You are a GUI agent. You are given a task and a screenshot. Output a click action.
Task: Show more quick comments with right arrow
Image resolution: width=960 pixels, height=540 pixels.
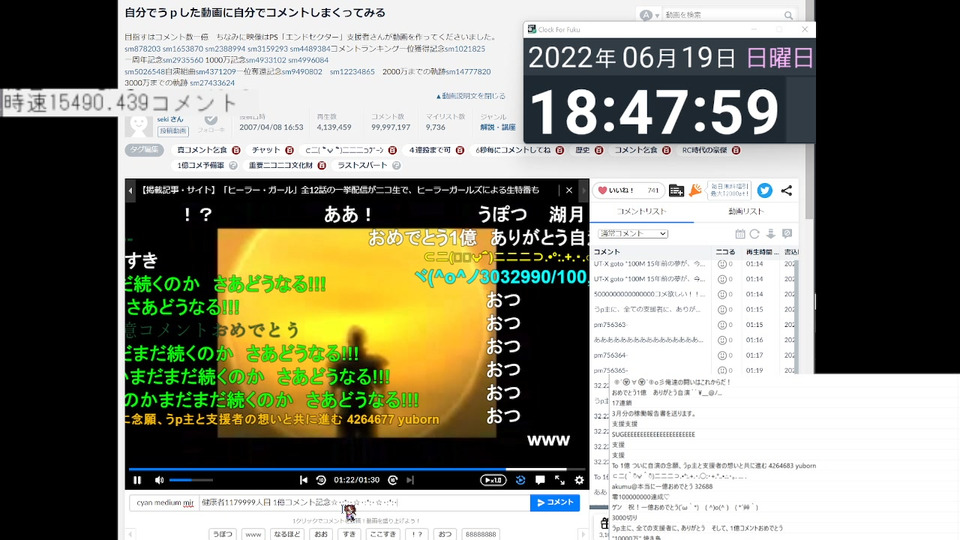pyautogui.click(x=583, y=534)
